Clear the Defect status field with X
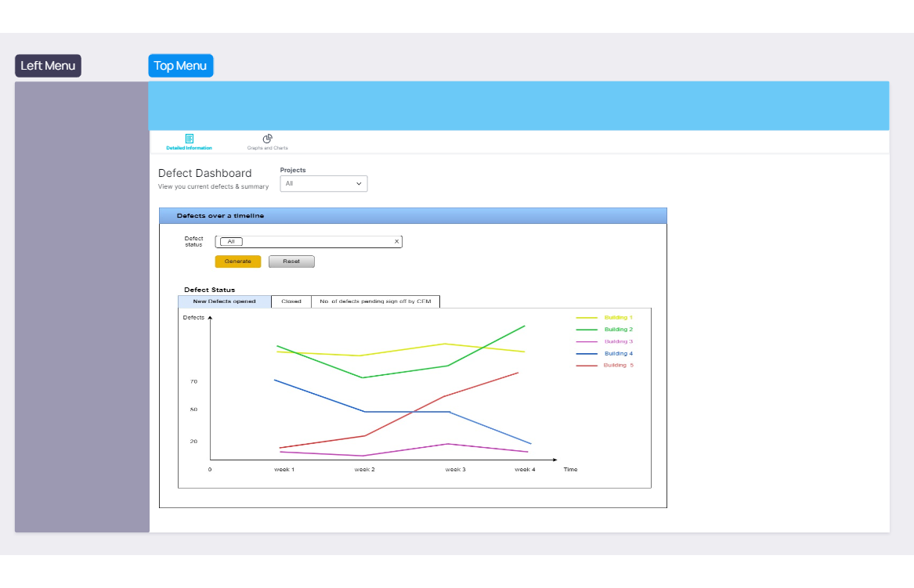This screenshot has width=914, height=588. pyautogui.click(x=396, y=241)
